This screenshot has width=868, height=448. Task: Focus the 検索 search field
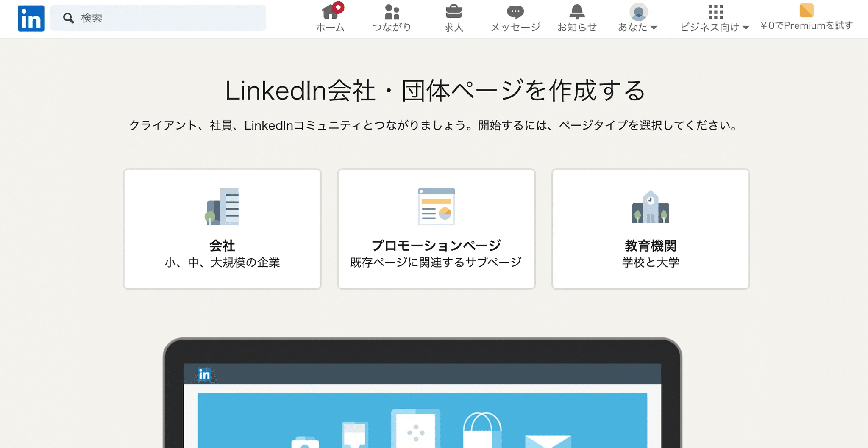click(158, 18)
